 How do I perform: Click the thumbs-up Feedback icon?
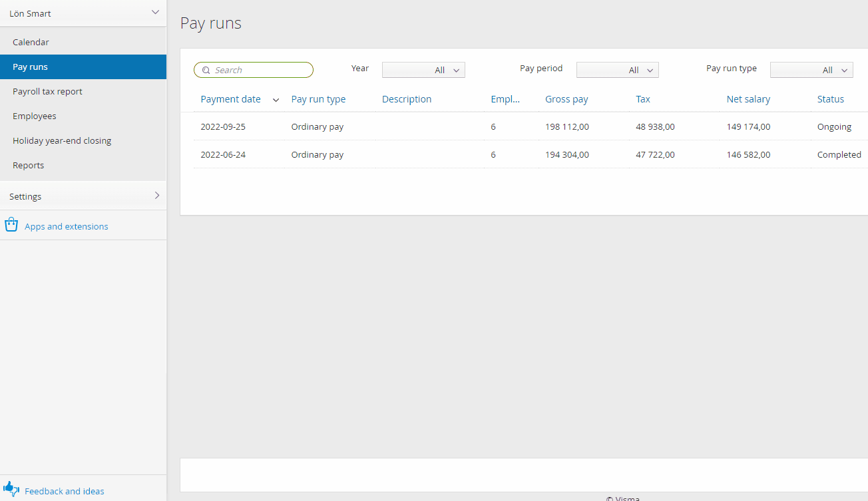[11, 489]
